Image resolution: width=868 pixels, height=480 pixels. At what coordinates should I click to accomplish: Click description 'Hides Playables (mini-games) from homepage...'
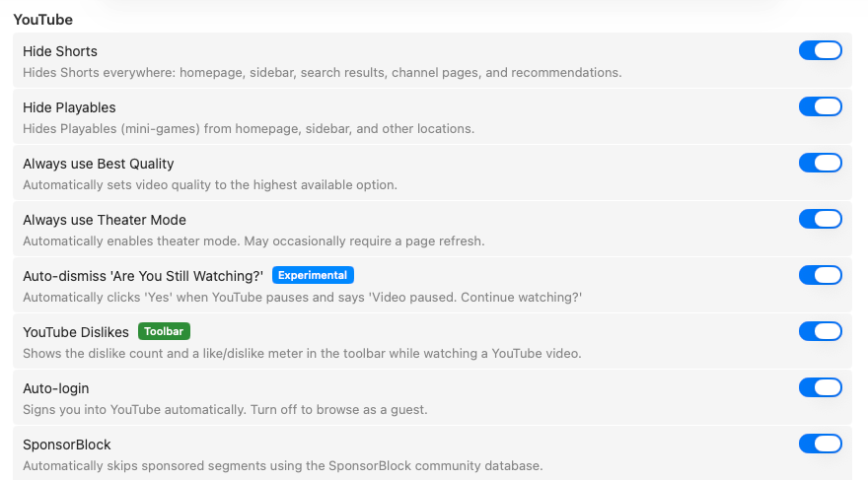[249, 129]
